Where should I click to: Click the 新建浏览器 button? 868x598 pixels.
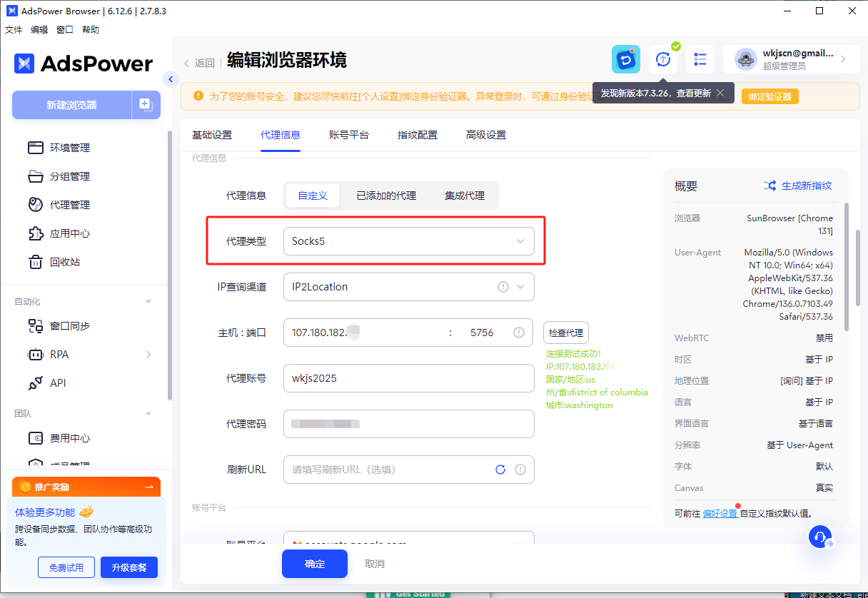[71, 105]
